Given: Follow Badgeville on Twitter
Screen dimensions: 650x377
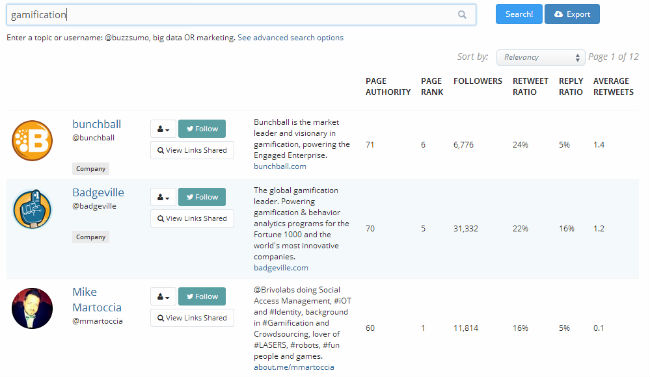Looking at the screenshot, I should 202,197.
